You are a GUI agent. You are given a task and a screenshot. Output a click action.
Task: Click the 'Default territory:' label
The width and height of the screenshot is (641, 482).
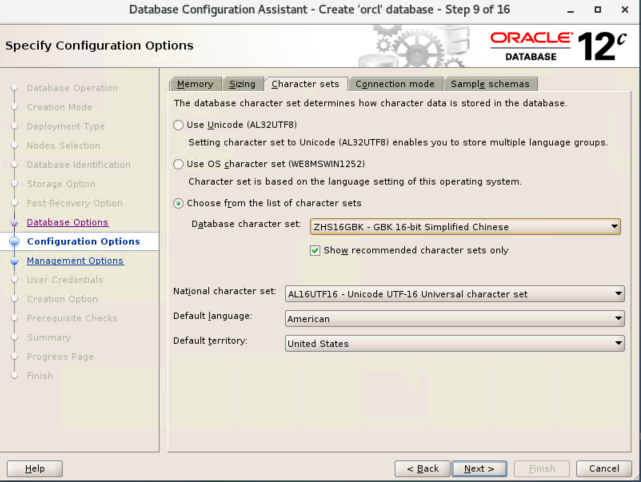tap(210, 341)
